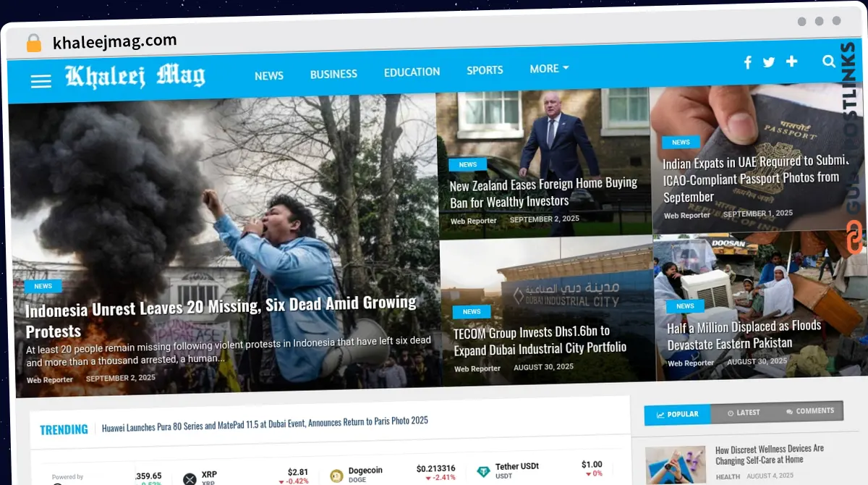The width and height of the screenshot is (868, 485).
Task: Click NEWS tag on TECOM Group story
Action: click(x=472, y=311)
